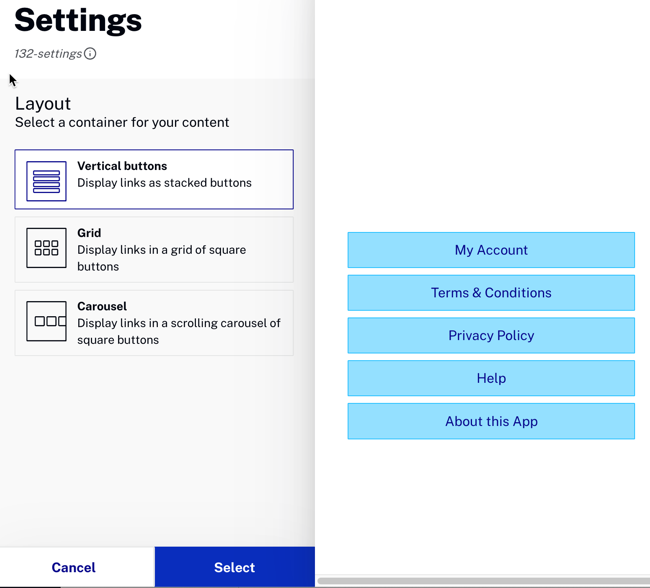Click 'Display links as stacked buttons' description
This screenshot has height=588, width=650.
tap(164, 183)
